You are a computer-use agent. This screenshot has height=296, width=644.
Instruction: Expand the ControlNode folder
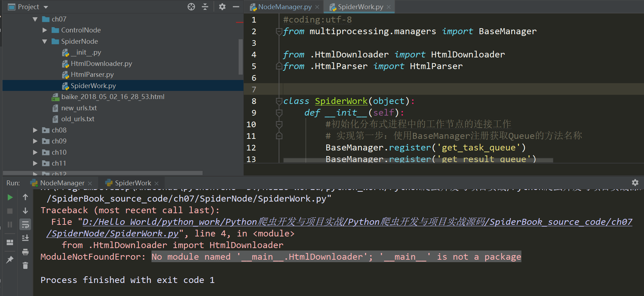click(x=44, y=30)
